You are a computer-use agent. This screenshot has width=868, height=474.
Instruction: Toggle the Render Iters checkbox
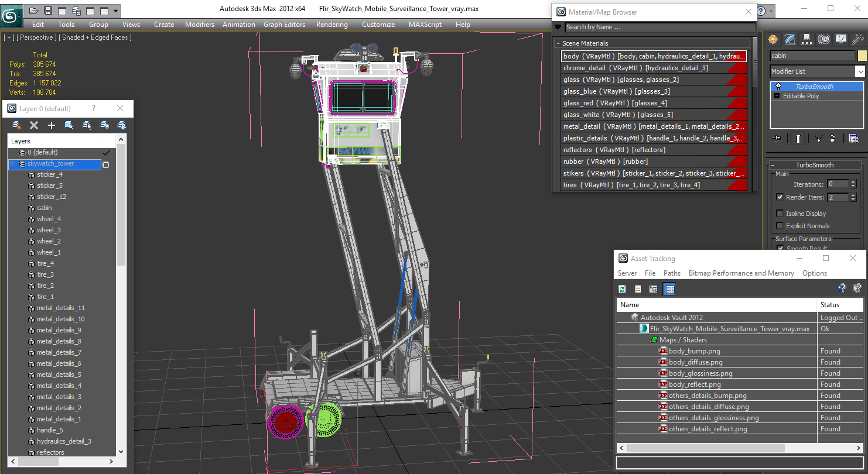tap(780, 197)
